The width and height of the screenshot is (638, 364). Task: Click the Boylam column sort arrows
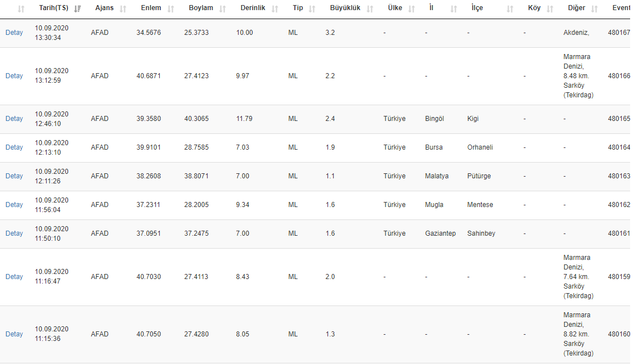click(x=223, y=9)
